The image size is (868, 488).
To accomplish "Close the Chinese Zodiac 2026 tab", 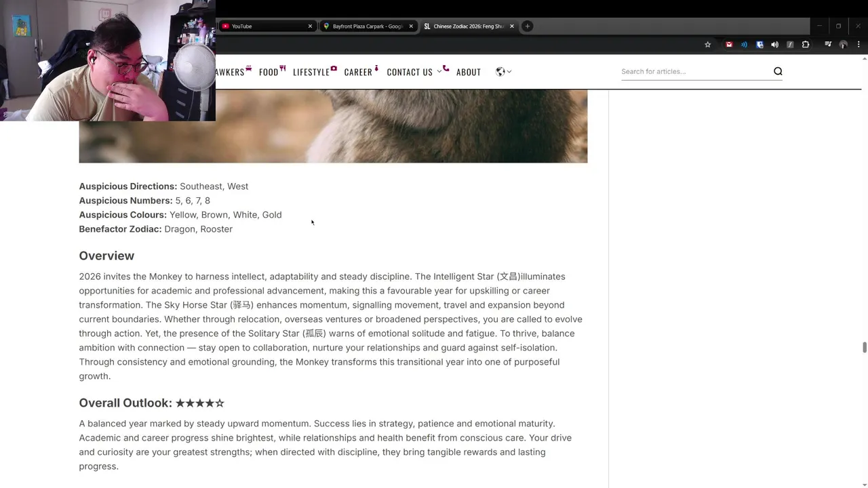I will click(x=512, y=26).
